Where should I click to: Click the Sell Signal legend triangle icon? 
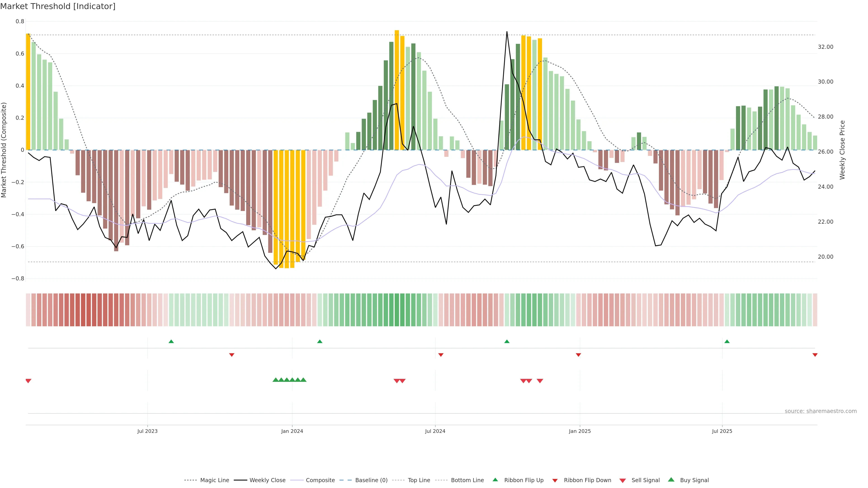622,481
